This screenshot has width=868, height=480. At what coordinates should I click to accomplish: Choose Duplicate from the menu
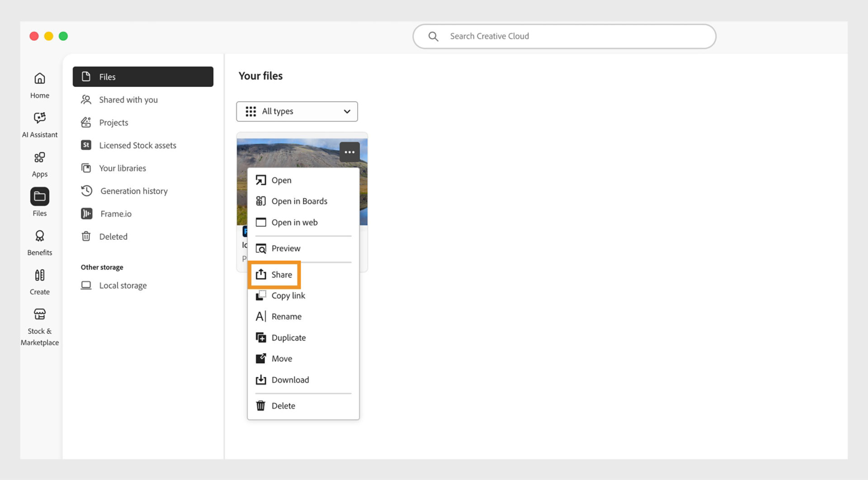tap(303, 337)
